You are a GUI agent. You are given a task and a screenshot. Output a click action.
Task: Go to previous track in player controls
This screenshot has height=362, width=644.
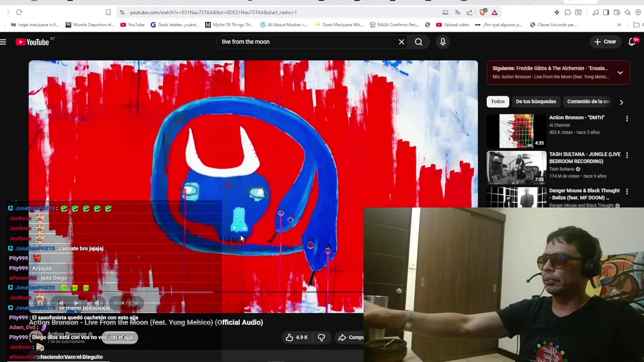(59, 303)
